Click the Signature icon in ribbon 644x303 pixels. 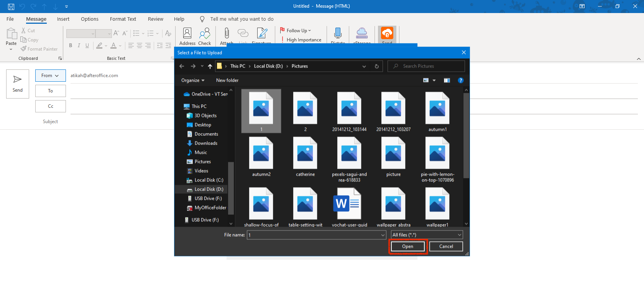[x=262, y=34]
